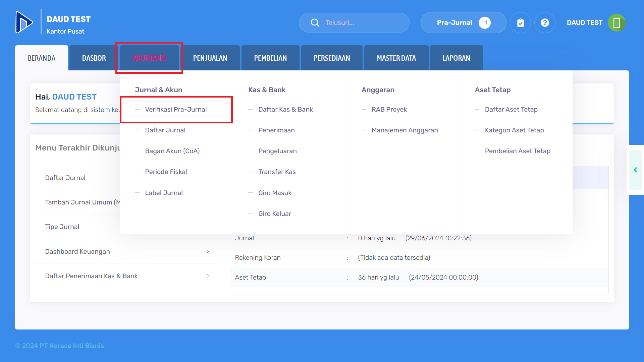Open Dashboard Keuangan chevron arrow
Image resolution: width=644 pixels, height=362 pixels.
tap(208, 251)
